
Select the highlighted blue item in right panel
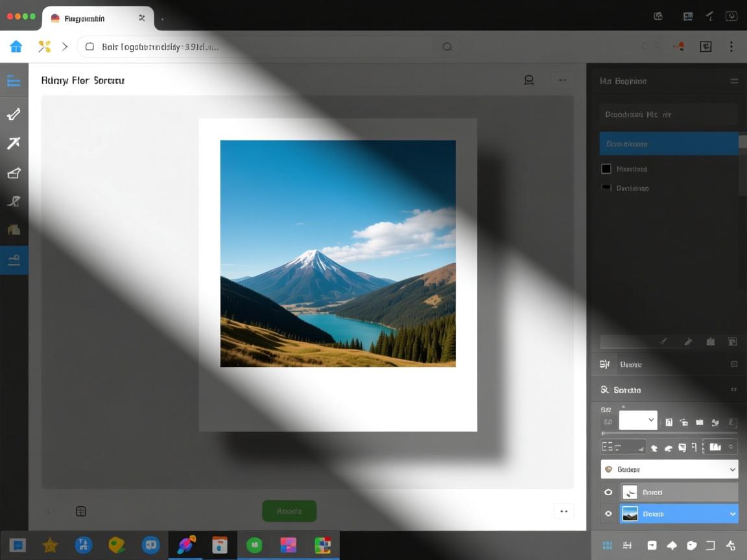pos(669,143)
